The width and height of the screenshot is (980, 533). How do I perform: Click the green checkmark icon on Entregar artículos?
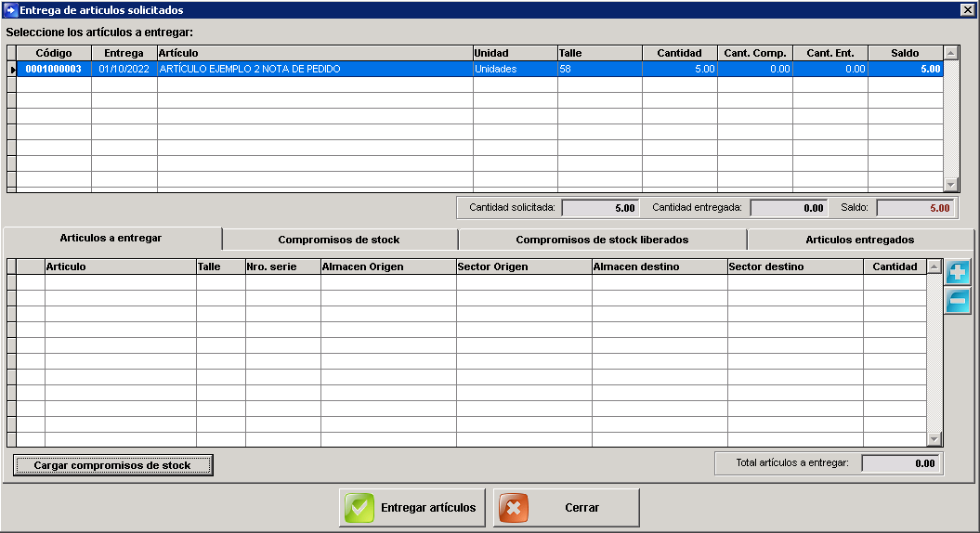[x=359, y=508]
